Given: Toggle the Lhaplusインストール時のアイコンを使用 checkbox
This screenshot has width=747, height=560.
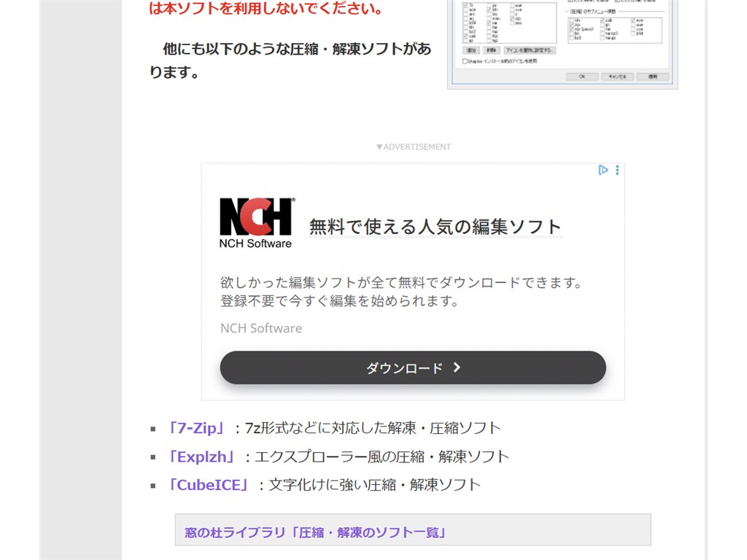Looking at the screenshot, I should 463,61.
